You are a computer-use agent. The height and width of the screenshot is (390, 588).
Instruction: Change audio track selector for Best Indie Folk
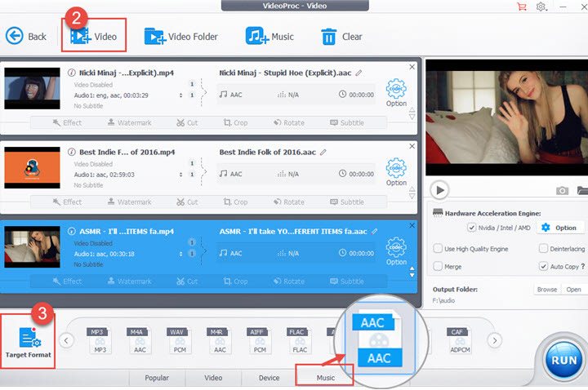(x=180, y=175)
